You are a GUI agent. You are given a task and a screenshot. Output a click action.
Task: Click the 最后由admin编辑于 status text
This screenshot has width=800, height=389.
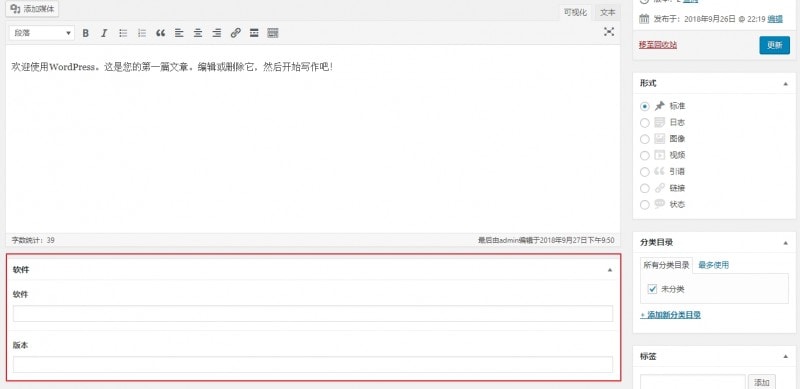pyautogui.click(x=546, y=239)
